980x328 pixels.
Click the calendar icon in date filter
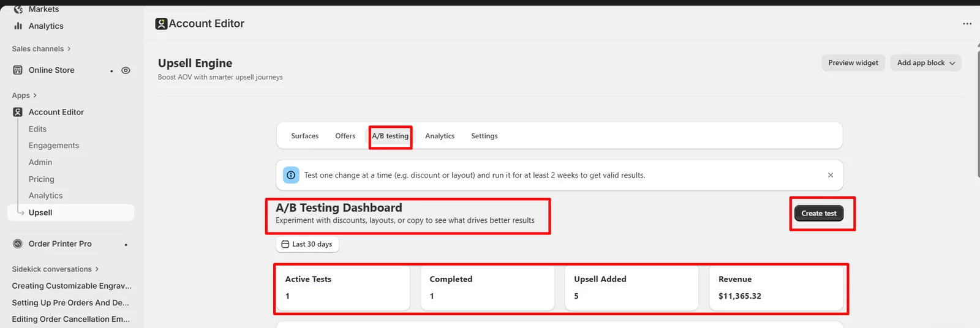point(285,244)
